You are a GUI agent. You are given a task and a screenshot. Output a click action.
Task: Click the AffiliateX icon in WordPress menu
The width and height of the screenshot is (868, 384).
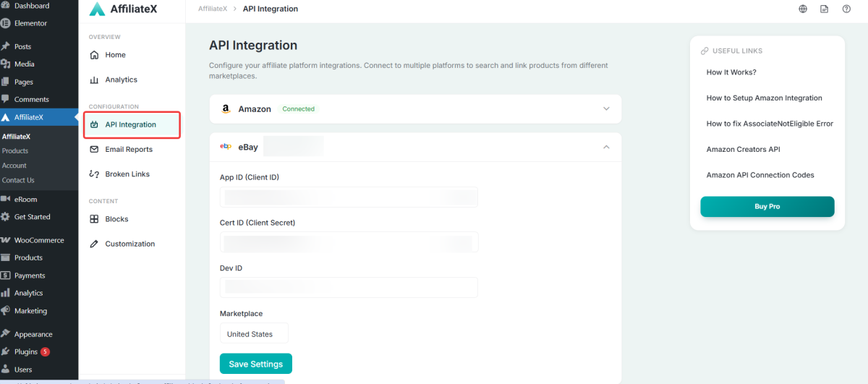point(5,117)
